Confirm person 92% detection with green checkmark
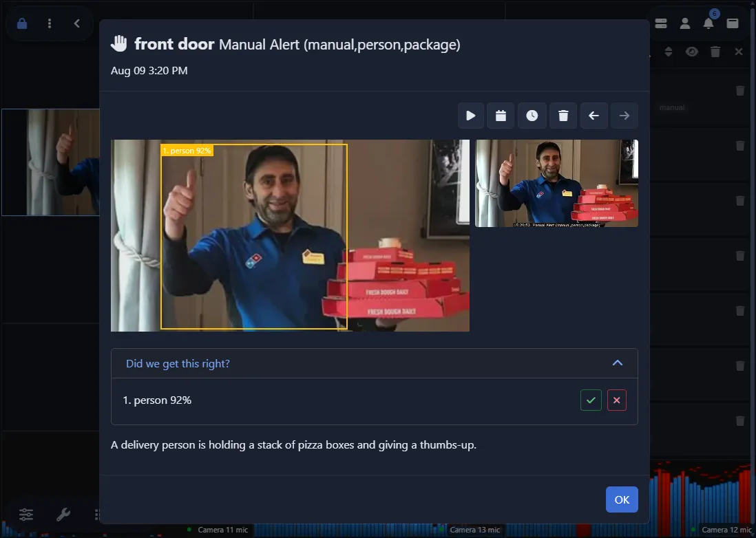The height and width of the screenshot is (538, 756). coord(591,400)
